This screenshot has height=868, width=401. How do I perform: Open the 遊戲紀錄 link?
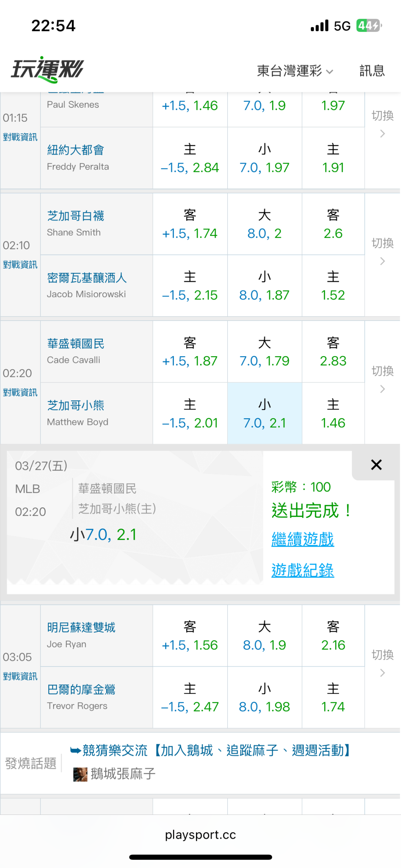click(x=303, y=570)
